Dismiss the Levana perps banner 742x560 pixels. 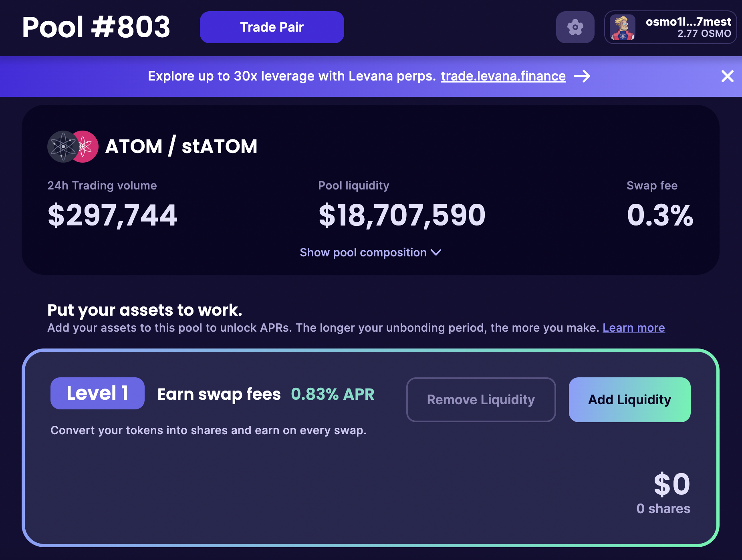pyautogui.click(x=727, y=76)
